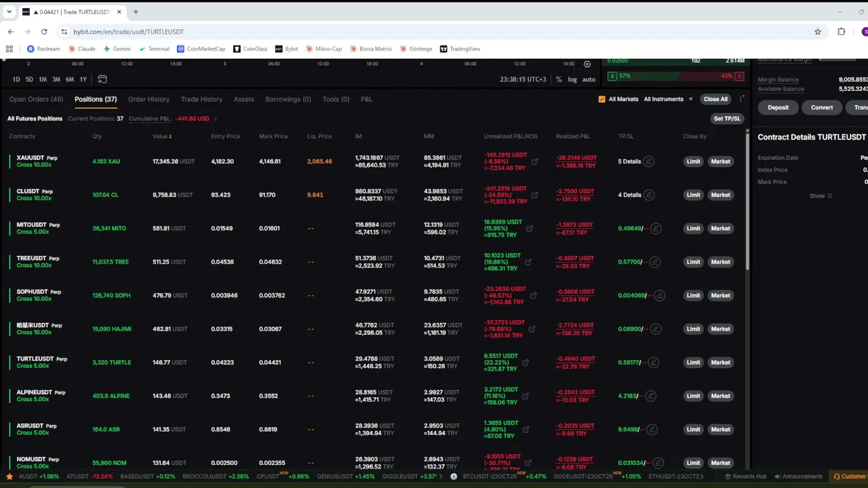Close XAUUSDT position by Market

(720, 161)
